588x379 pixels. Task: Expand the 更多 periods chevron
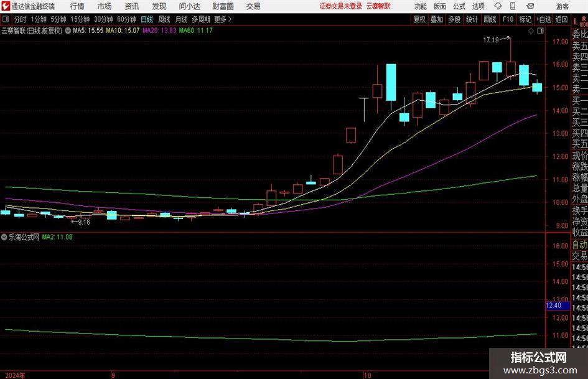(230, 19)
